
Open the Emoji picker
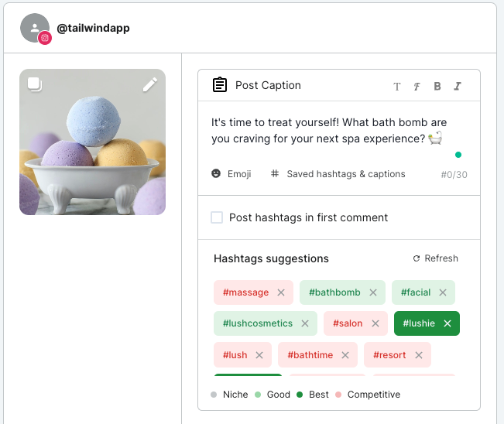coord(231,174)
